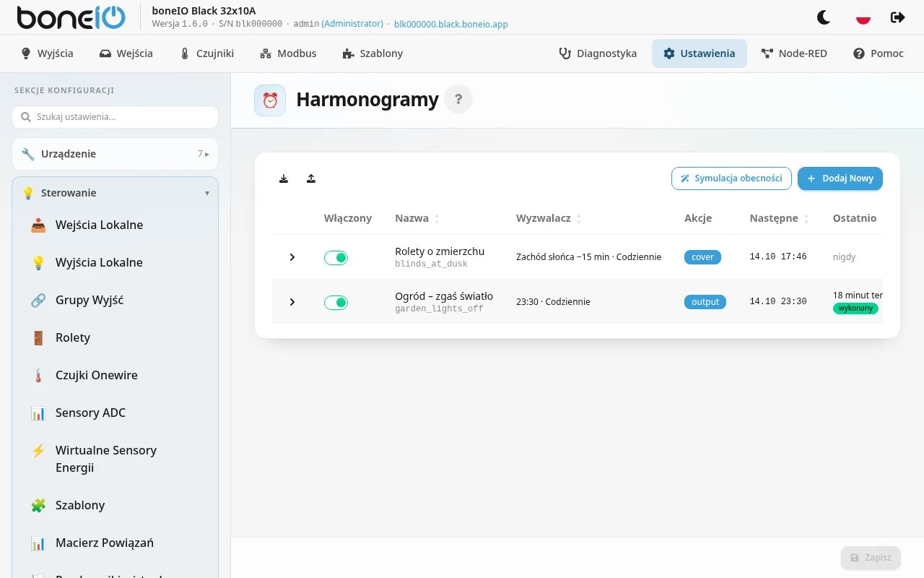Open the Pomoc help tab
The width and height of the screenshot is (924, 578).
click(879, 53)
